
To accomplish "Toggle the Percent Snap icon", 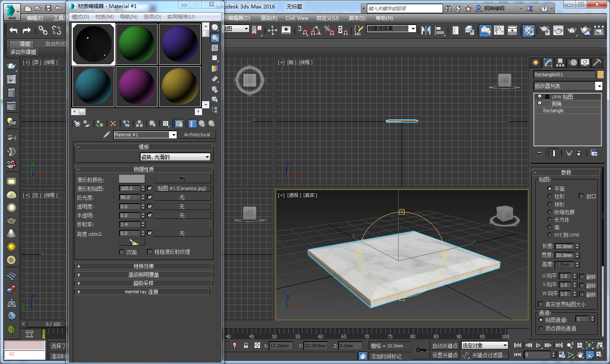I will coord(329,30).
